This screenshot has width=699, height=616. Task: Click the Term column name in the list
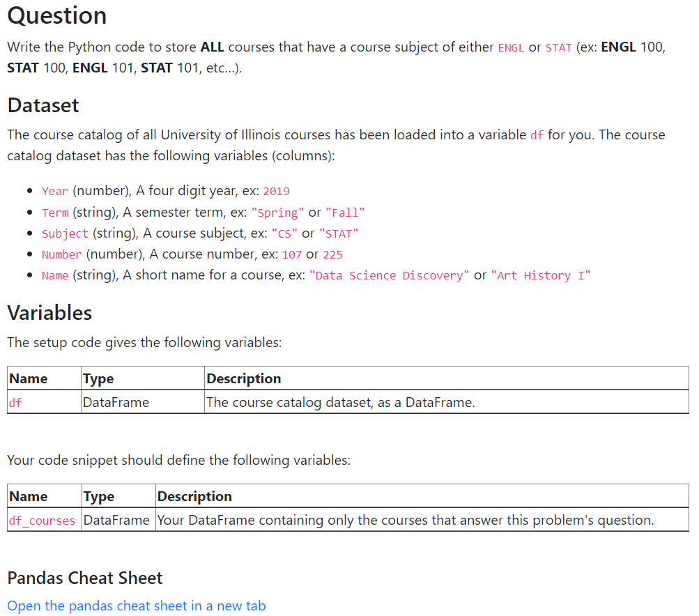point(55,213)
